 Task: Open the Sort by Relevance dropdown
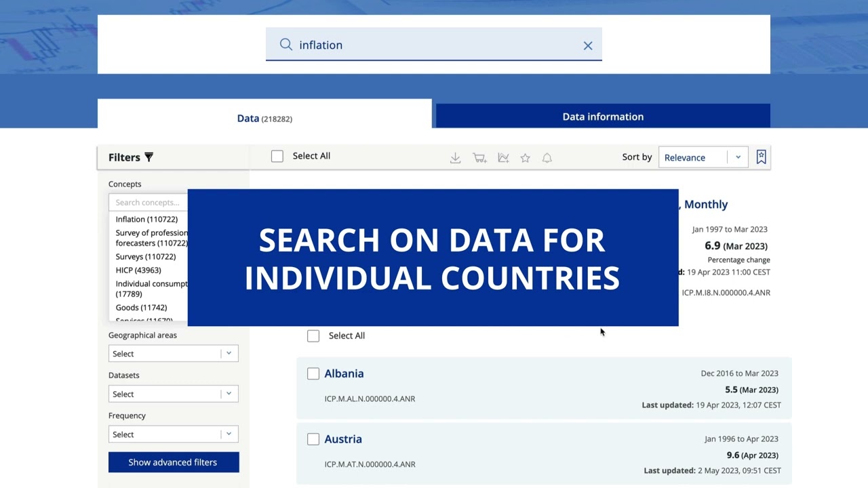(703, 157)
